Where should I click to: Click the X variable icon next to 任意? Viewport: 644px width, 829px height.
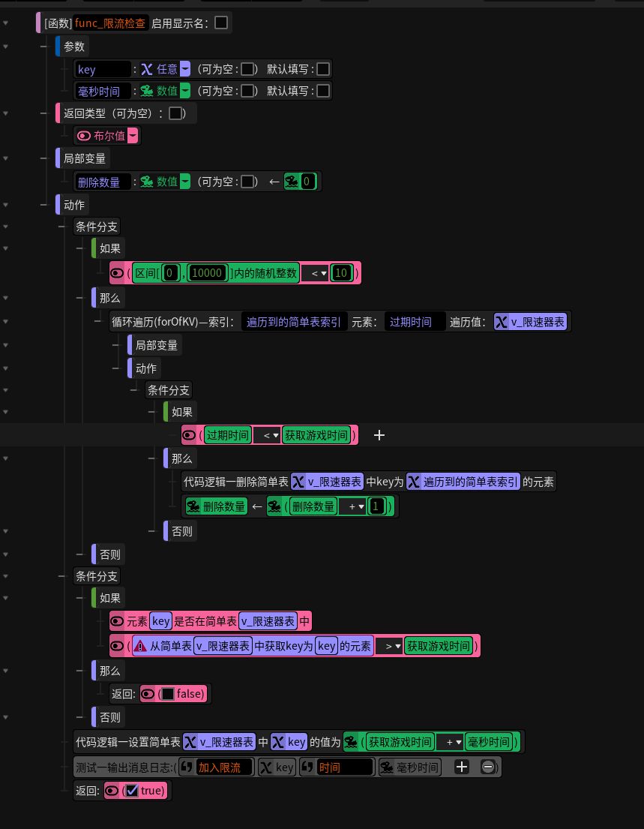tap(147, 69)
